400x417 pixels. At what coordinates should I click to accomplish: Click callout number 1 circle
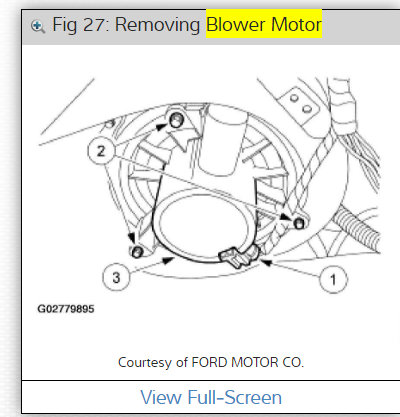tap(333, 279)
